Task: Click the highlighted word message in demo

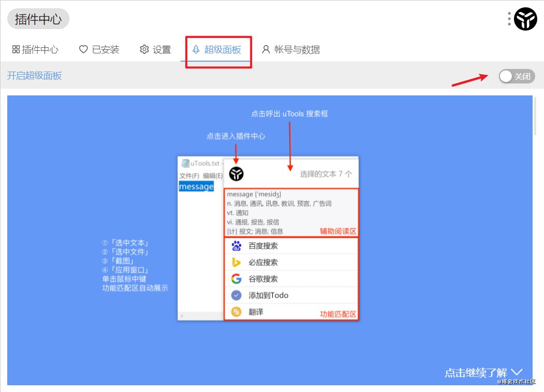Action: click(x=196, y=187)
